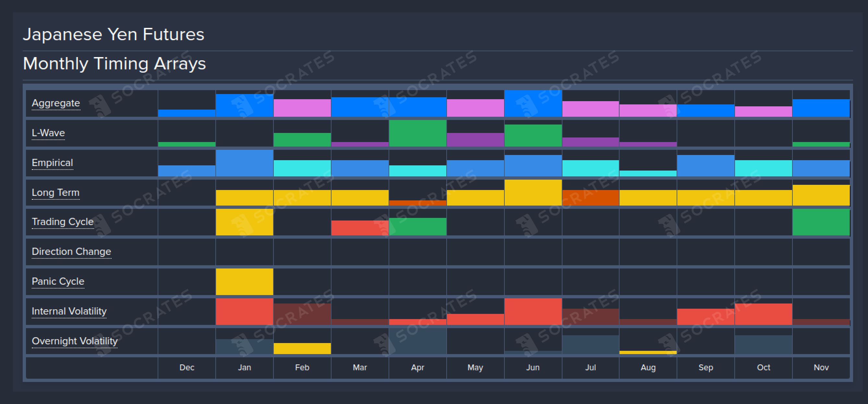Click the slate Overnight Volatility bar in Oct
This screenshot has width=868, height=404.
(x=764, y=344)
